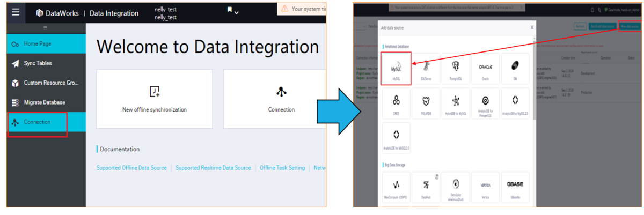The image size is (644, 215).
Task: Select MySQL data source
Action: click(396, 68)
